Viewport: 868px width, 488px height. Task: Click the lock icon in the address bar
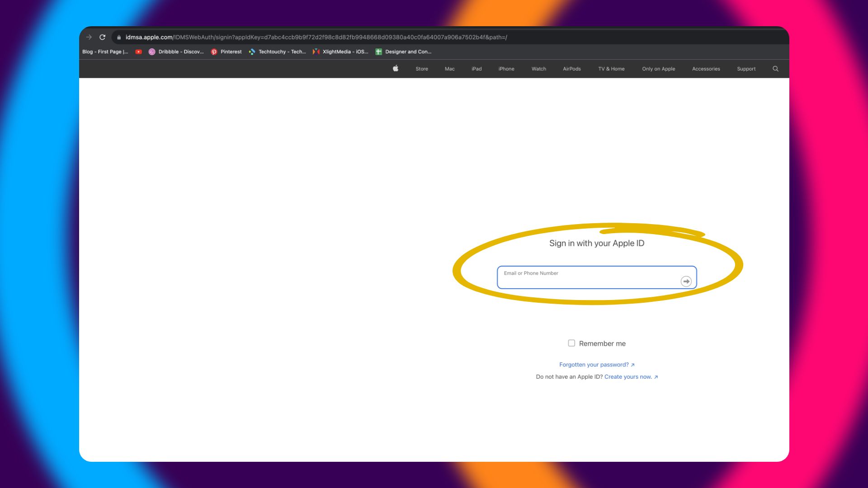click(x=119, y=38)
